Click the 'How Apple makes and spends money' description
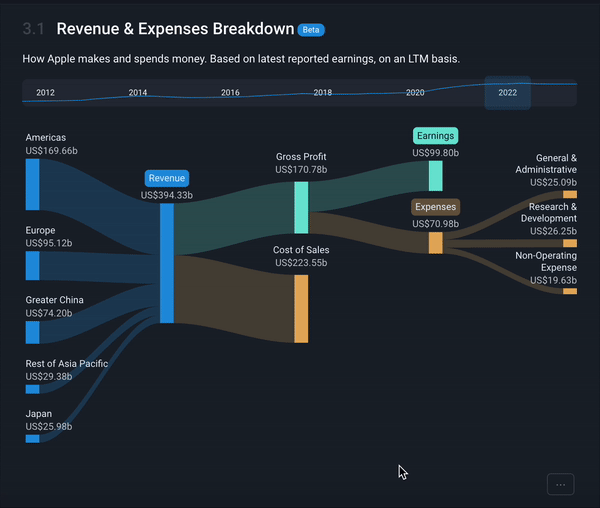The image size is (600, 508). [241, 59]
